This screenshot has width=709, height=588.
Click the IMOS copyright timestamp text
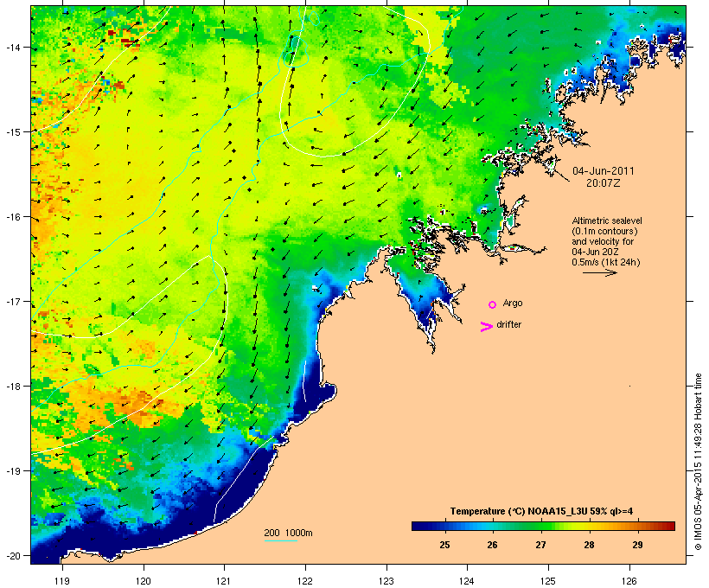[698, 462]
